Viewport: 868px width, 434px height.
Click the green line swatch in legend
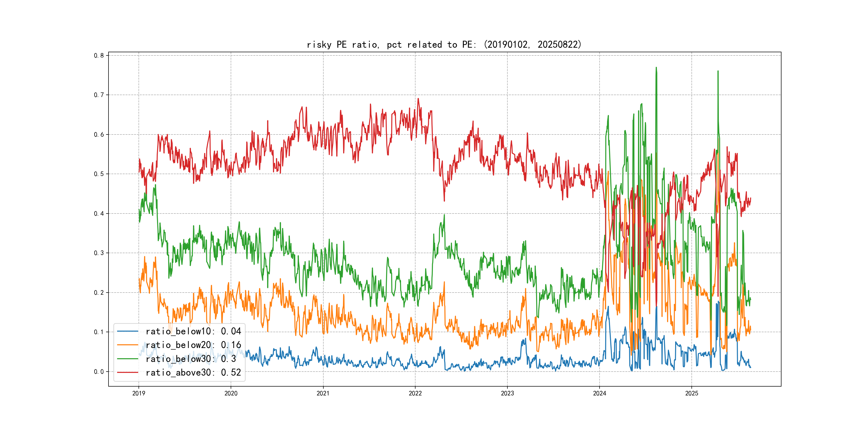pyautogui.click(x=128, y=359)
